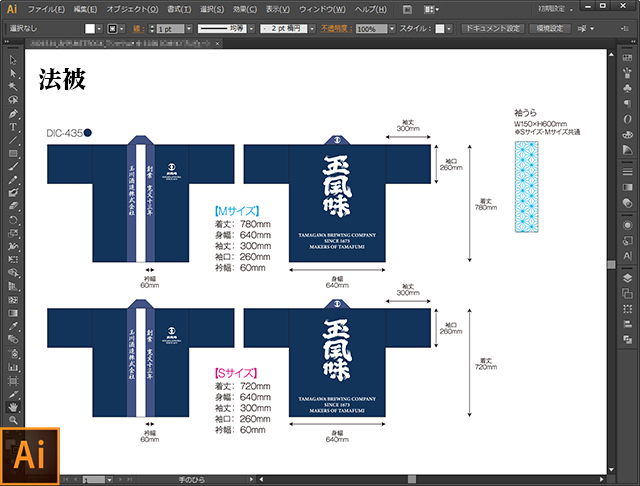Open the stroke weight 1 pt dropdown

[189, 29]
